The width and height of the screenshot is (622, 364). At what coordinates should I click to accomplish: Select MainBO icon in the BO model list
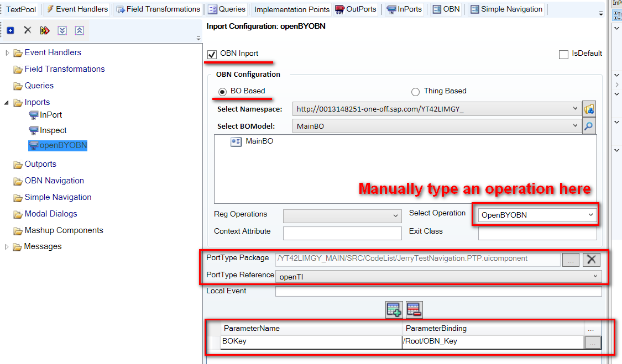click(236, 141)
